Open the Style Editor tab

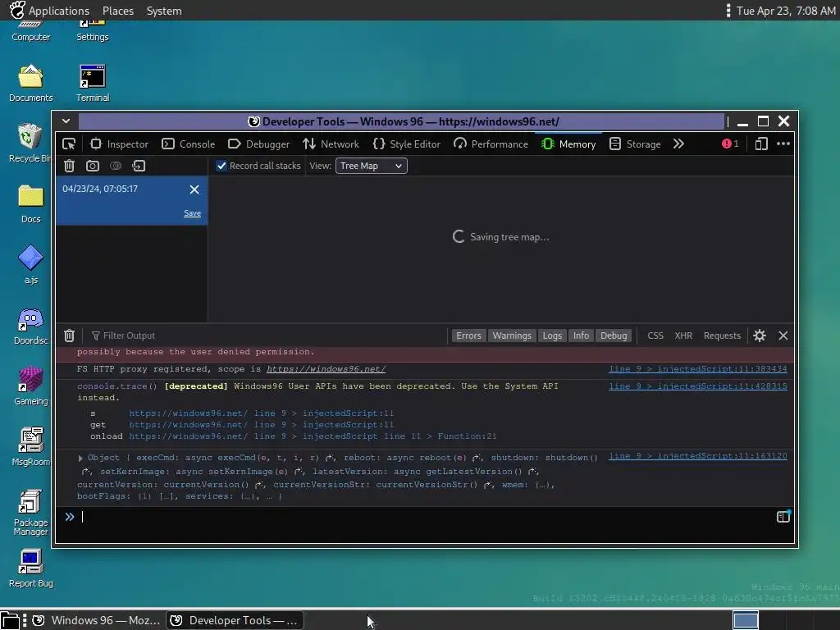point(407,144)
